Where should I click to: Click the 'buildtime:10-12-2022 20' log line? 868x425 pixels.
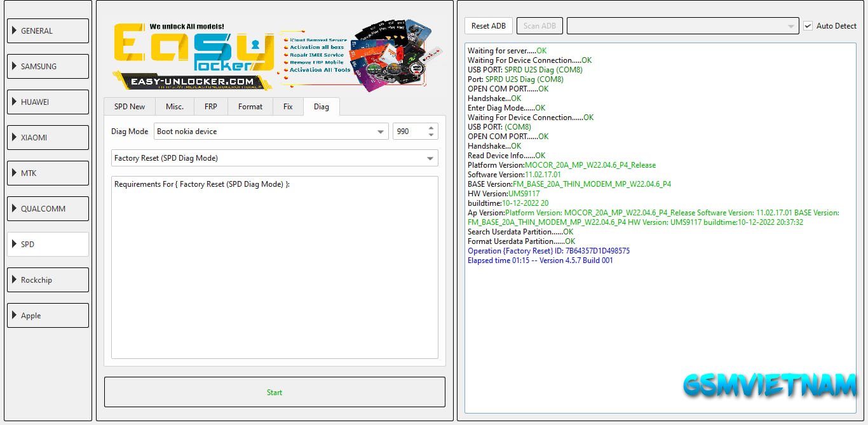(x=508, y=203)
